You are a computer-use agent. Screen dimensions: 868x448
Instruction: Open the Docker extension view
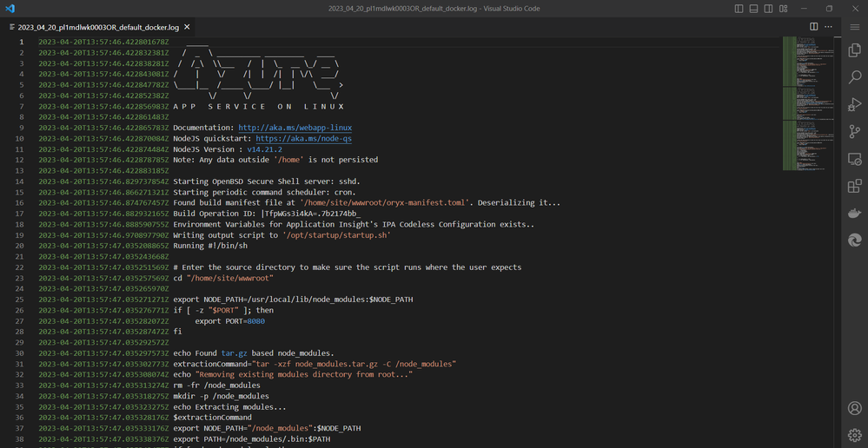(x=855, y=214)
